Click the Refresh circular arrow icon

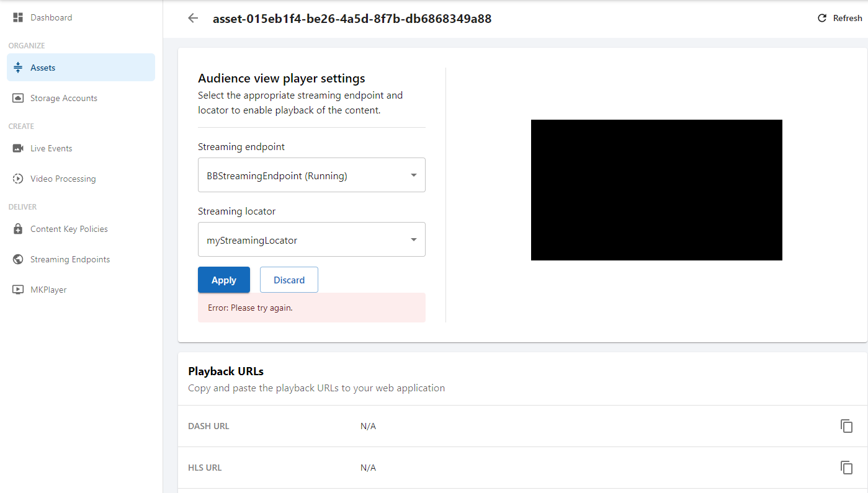822,18
